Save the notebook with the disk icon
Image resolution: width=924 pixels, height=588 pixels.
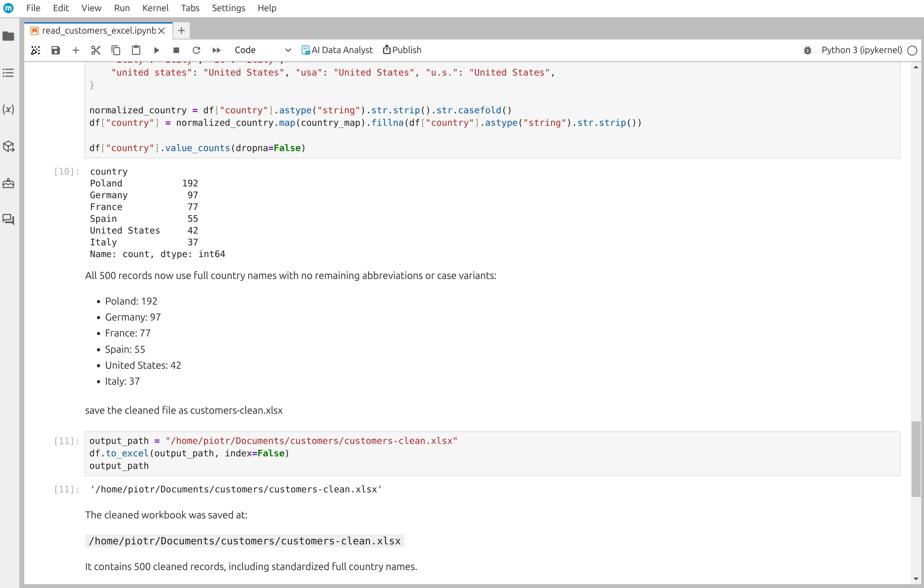[56, 50]
